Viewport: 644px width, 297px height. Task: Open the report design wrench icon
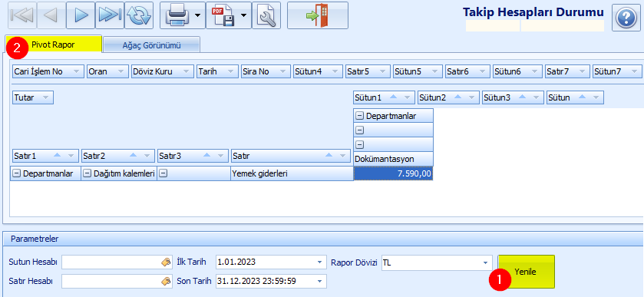coord(266,15)
